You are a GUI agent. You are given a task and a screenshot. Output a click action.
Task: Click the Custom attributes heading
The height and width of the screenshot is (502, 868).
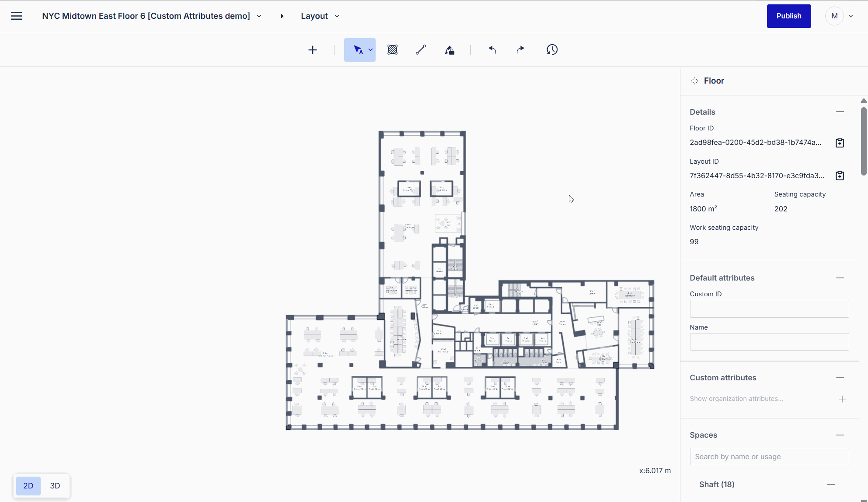(x=723, y=378)
